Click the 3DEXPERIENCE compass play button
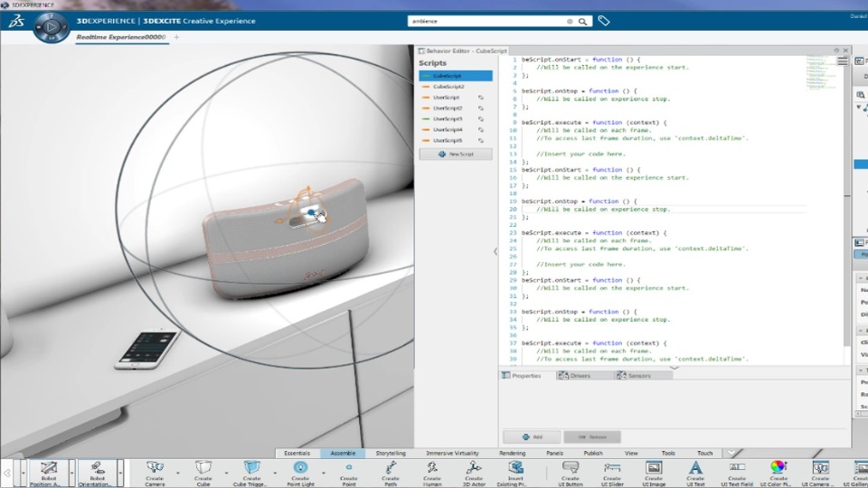The width and height of the screenshot is (868, 488). (x=51, y=27)
